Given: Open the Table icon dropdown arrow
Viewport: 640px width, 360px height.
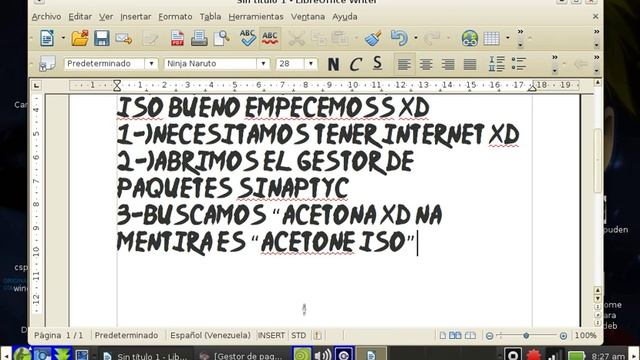Looking at the screenshot, I should click(507, 38).
